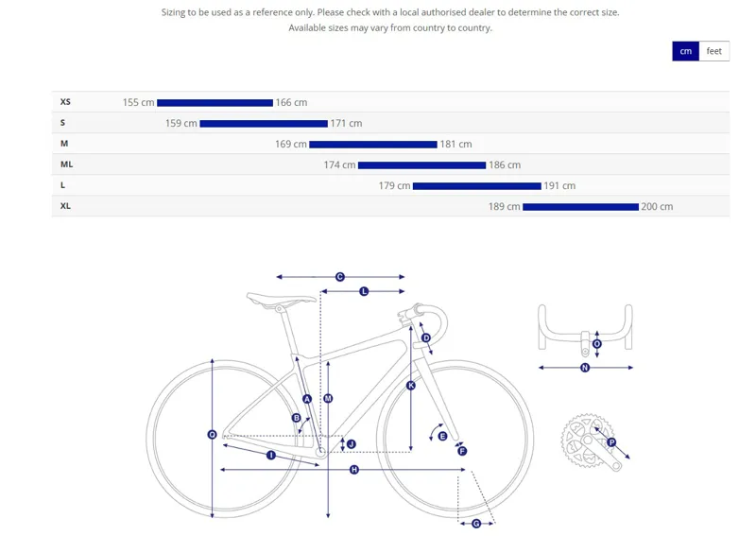The height and width of the screenshot is (536, 756).
Task: Select the O stem marker on handlebar
Action: point(597,344)
